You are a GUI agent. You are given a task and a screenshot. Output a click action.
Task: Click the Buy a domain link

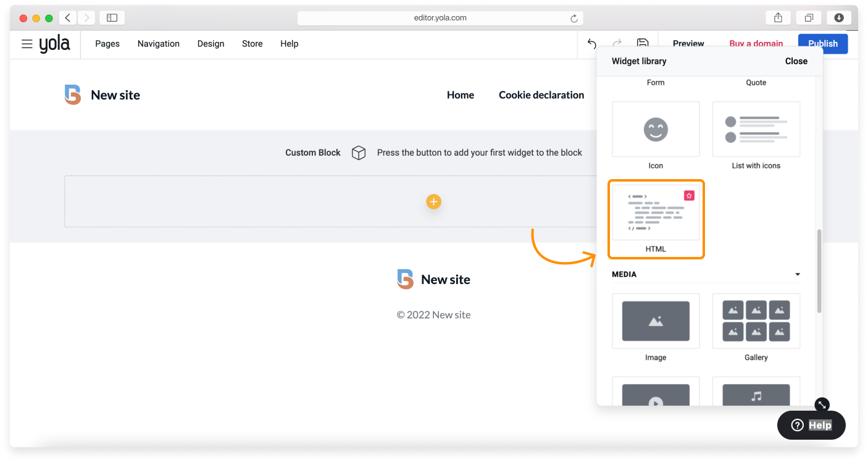[756, 43]
